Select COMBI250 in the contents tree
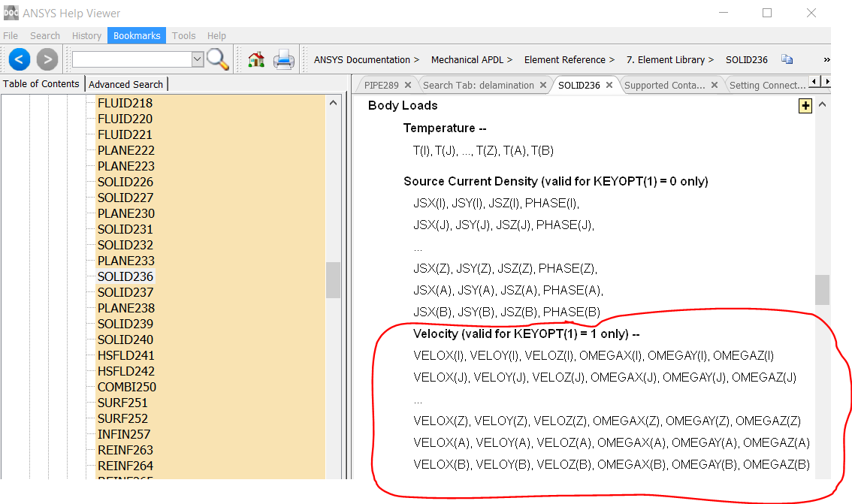This screenshot has width=852, height=504. click(x=127, y=387)
